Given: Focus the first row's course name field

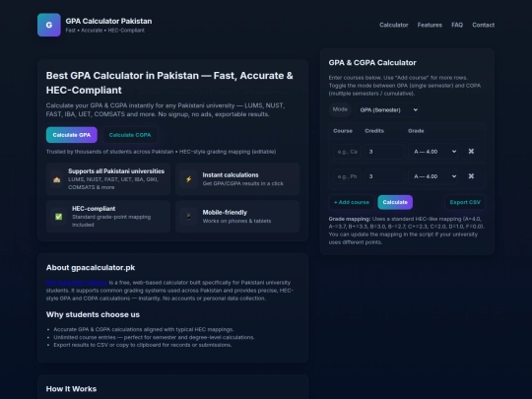Looking at the screenshot, I should pos(348,152).
